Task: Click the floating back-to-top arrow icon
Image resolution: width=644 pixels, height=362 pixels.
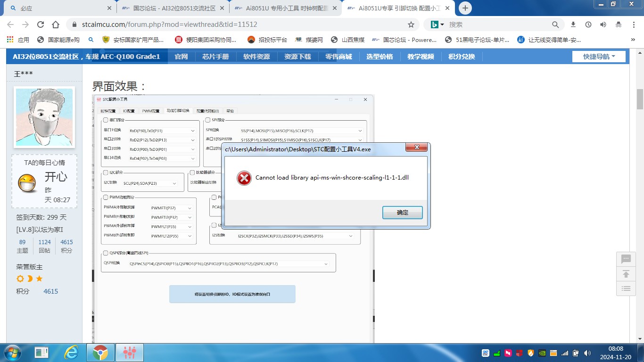Action: [x=626, y=274]
